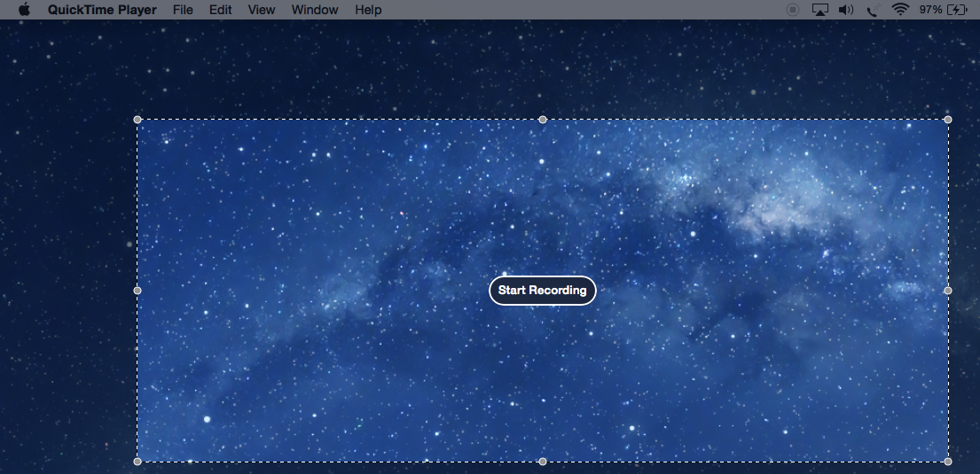Click the 97% battery percentage text

930,10
